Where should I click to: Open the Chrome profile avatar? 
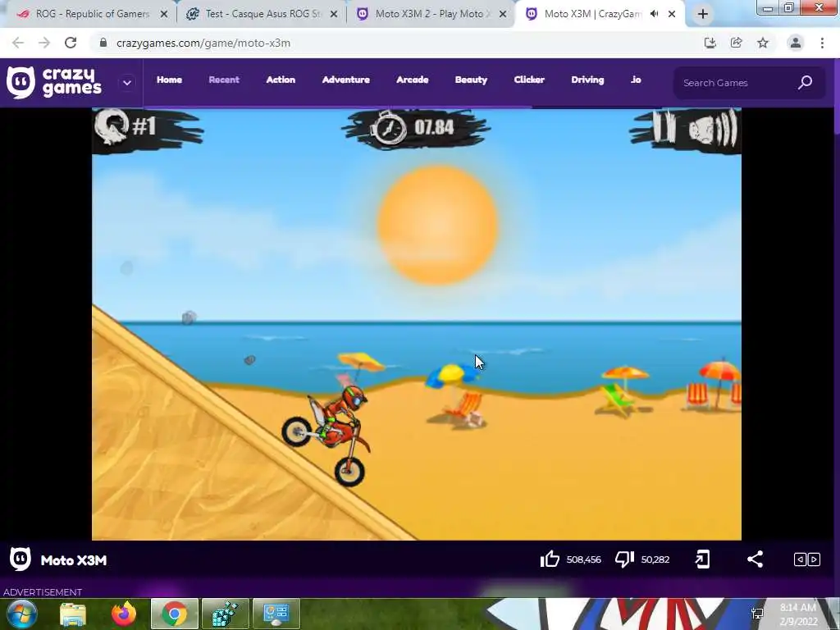coord(795,43)
